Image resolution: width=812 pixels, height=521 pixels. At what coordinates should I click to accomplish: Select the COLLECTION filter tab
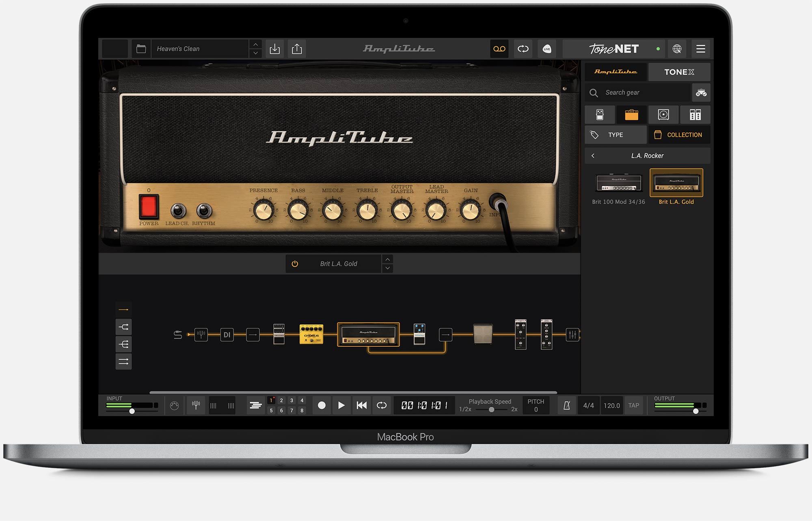[x=679, y=135]
